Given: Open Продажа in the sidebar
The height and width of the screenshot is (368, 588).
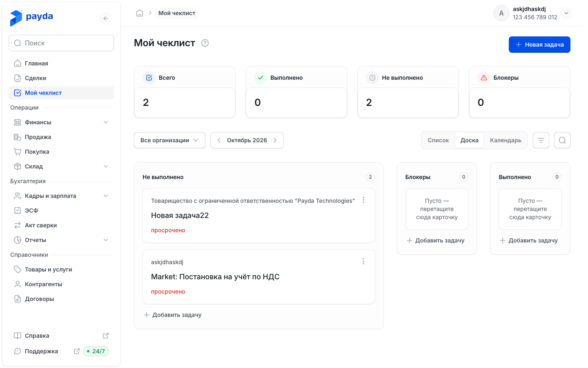Looking at the screenshot, I should point(61,137).
